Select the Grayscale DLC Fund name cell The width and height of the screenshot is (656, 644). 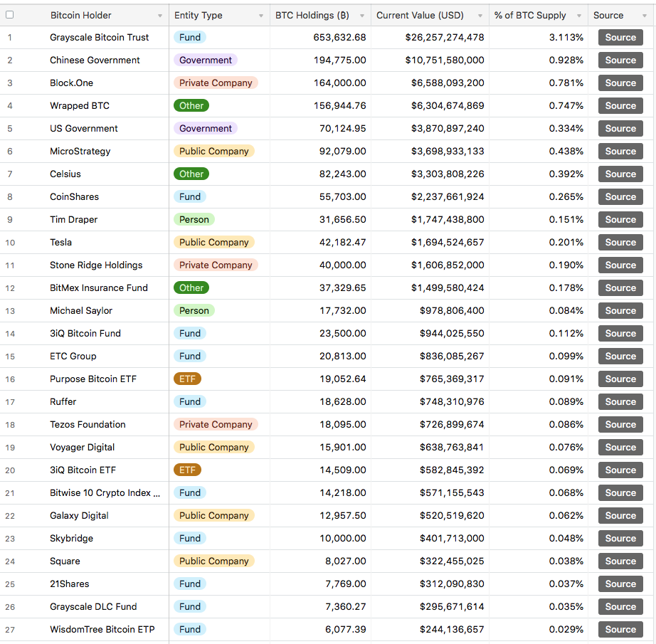93,607
